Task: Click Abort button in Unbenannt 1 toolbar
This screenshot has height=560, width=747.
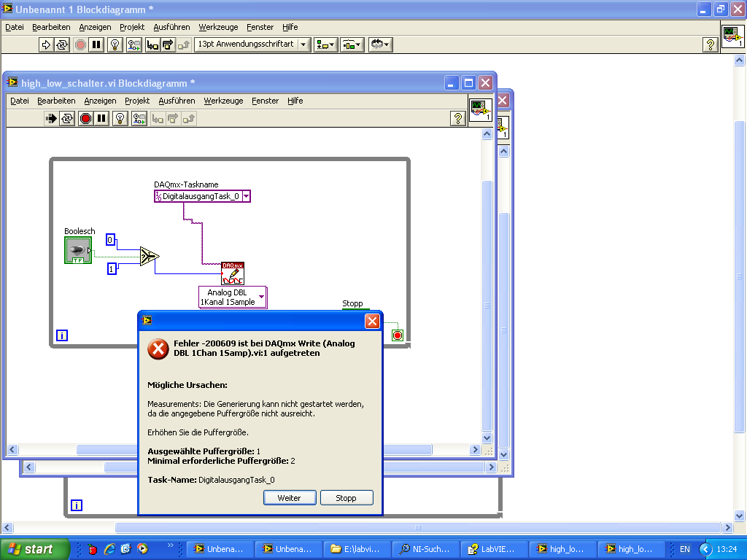Action: pyautogui.click(x=80, y=44)
